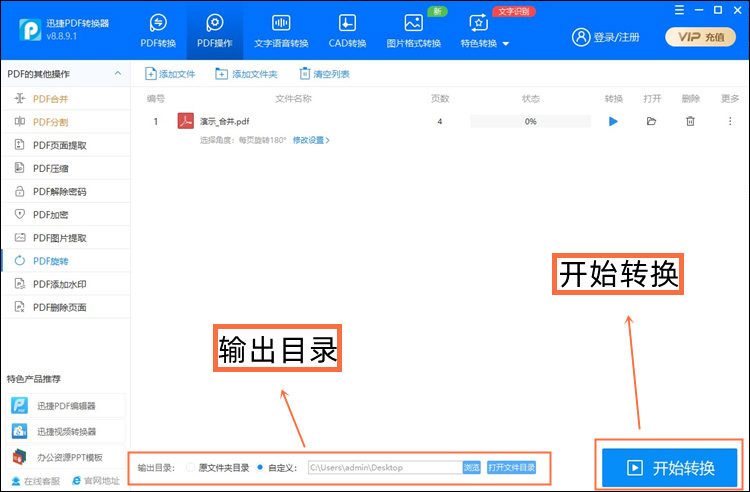Open 迅捷PDF编辑器 product recommendation
This screenshot has width=750, height=492.
point(66,406)
